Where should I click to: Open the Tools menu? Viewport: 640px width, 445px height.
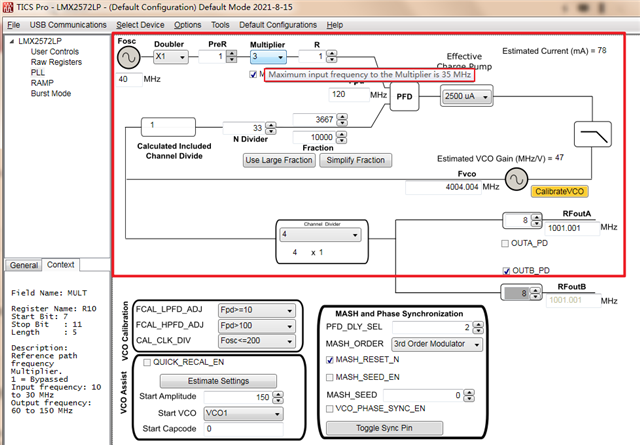220,25
